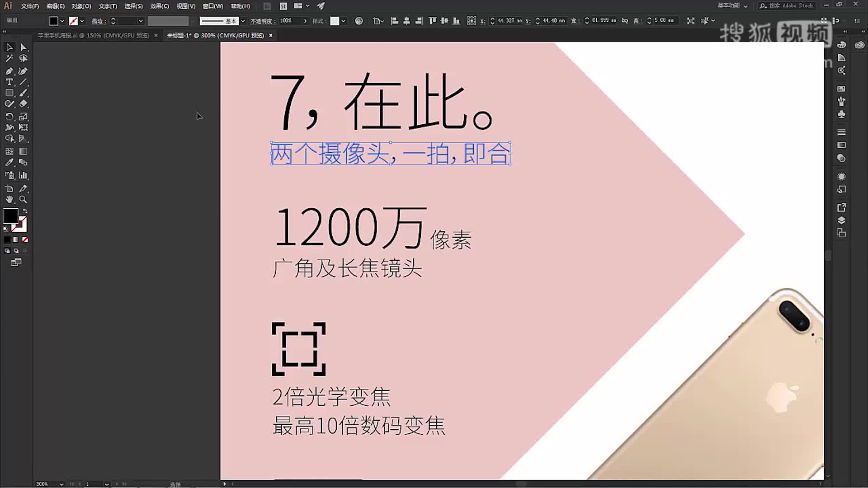Click Recolor Artwork icon
The width and height of the screenshot is (868, 488).
coord(359,21)
